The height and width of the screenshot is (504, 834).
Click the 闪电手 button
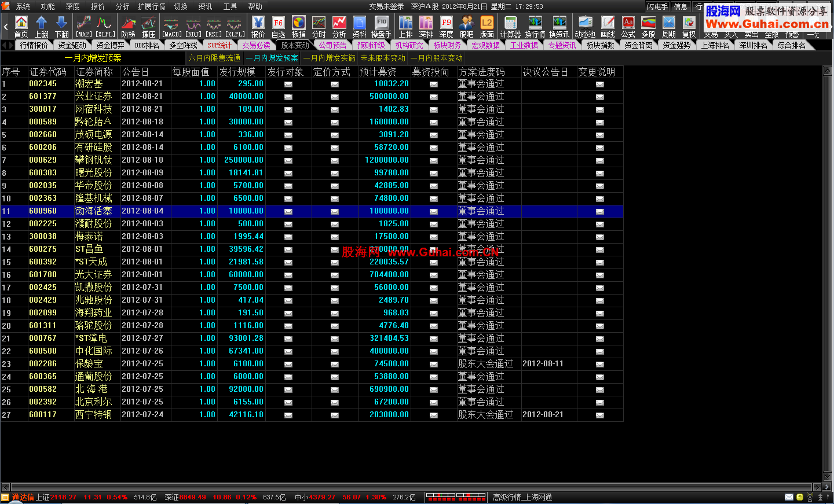point(658,6)
